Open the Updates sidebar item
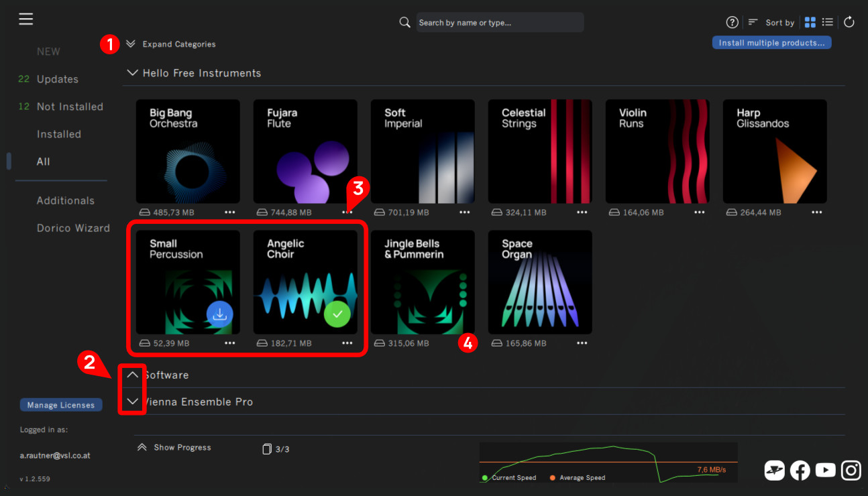The image size is (868, 496). click(58, 79)
